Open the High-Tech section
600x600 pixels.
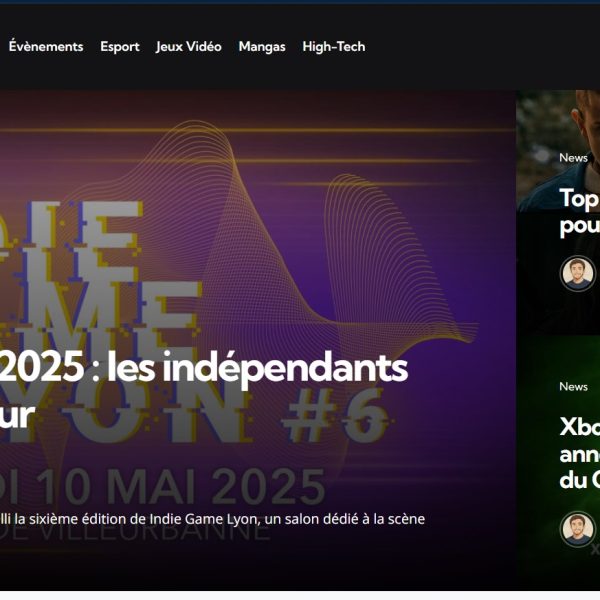pyautogui.click(x=334, y=47)
